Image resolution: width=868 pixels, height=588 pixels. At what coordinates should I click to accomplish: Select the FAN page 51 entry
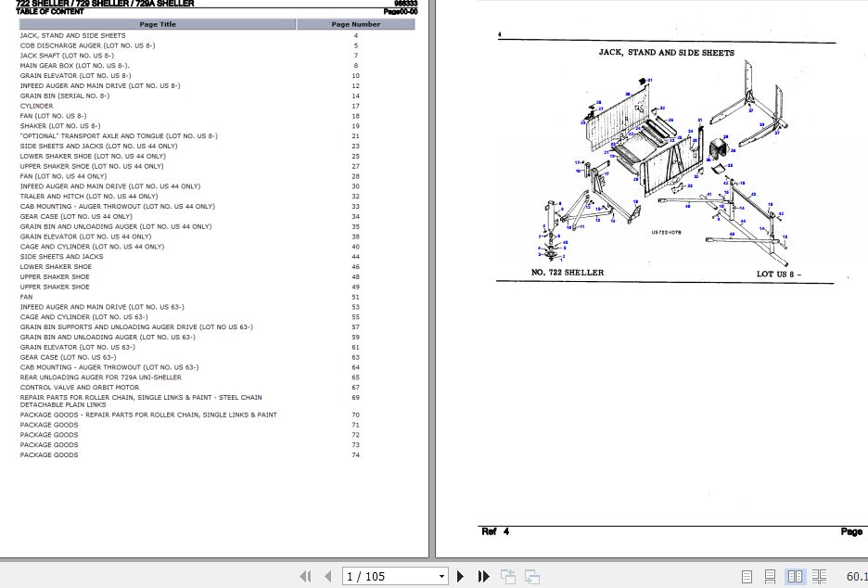[27, 297]
